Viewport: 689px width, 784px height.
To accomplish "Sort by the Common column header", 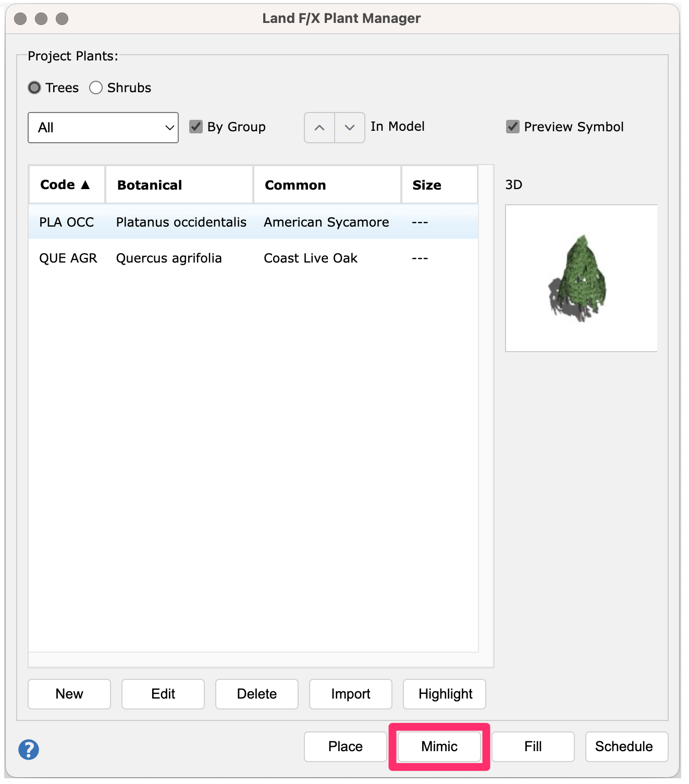I will (x=327, y=185).
